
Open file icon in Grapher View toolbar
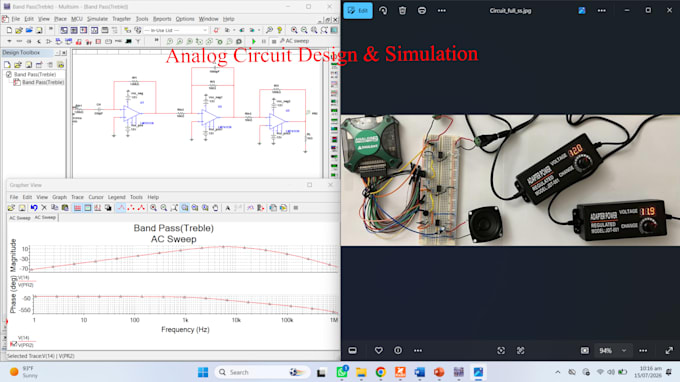tap(11, 208)
